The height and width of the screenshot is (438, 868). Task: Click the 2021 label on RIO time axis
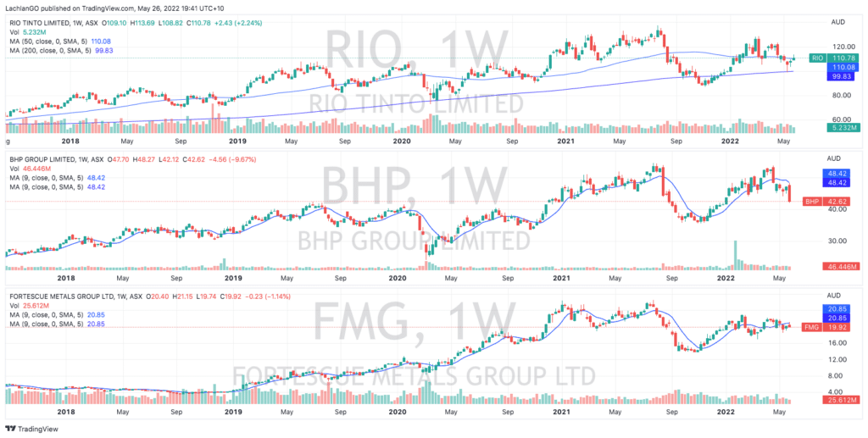pos(565,141)
